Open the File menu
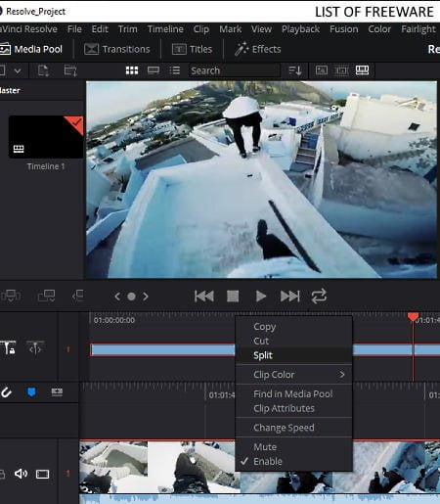Viewport: 440px width, 504px height. (74, 29)
